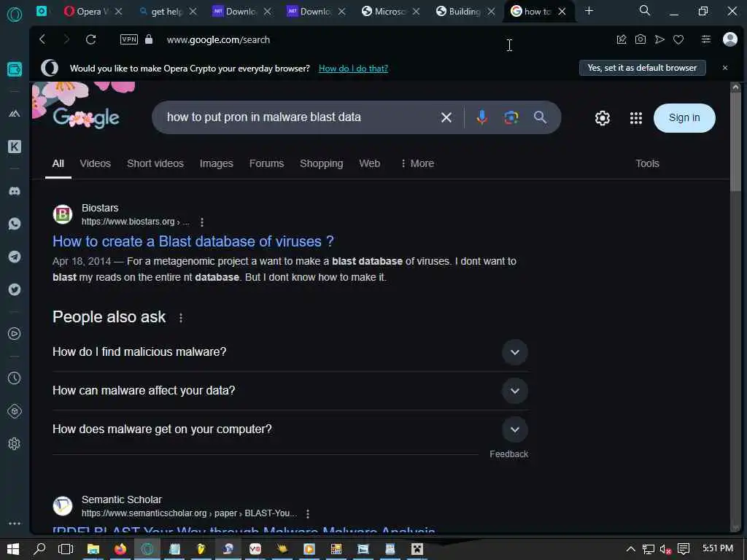
Task: Click the Sign in button
Action: tap(684, 117)
